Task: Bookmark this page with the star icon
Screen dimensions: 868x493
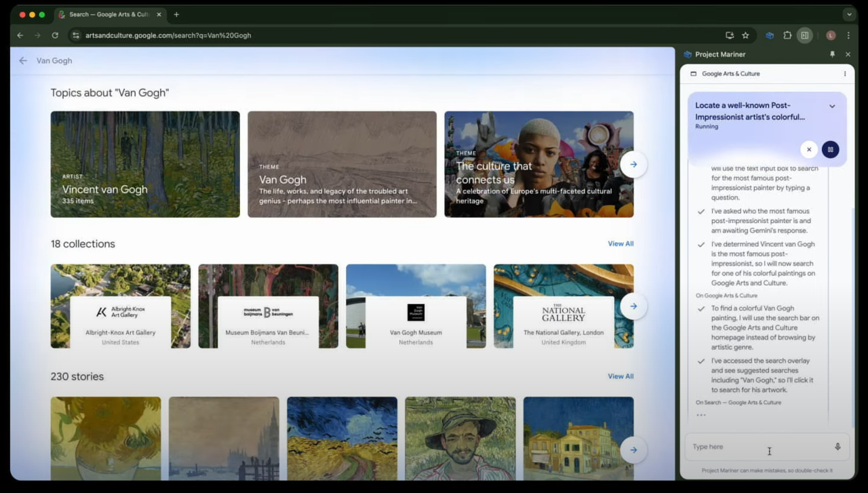Action: tap(745, 35)
